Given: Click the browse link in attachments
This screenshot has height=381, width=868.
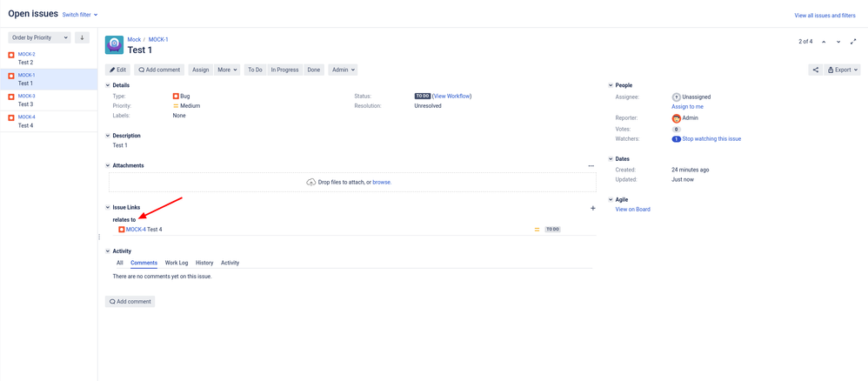Looking at the screenshot, I should (x=382, y=182).
